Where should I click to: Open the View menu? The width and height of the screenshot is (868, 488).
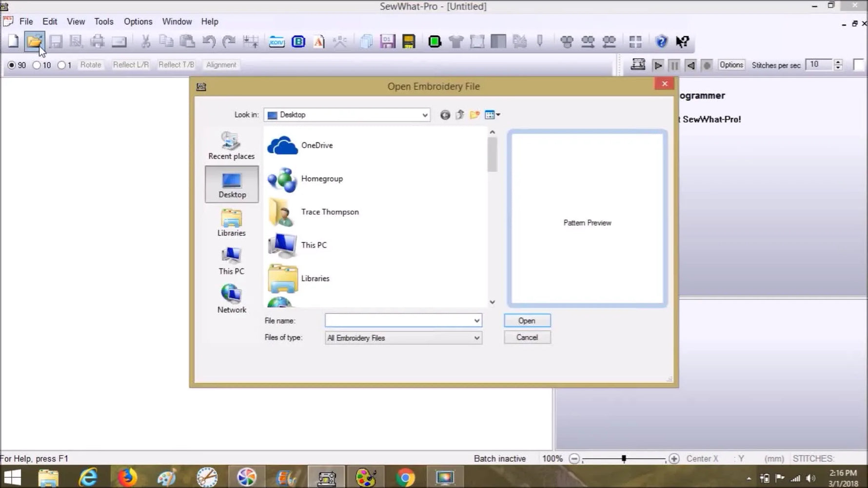pyautogui.click(x=76, y=21)
